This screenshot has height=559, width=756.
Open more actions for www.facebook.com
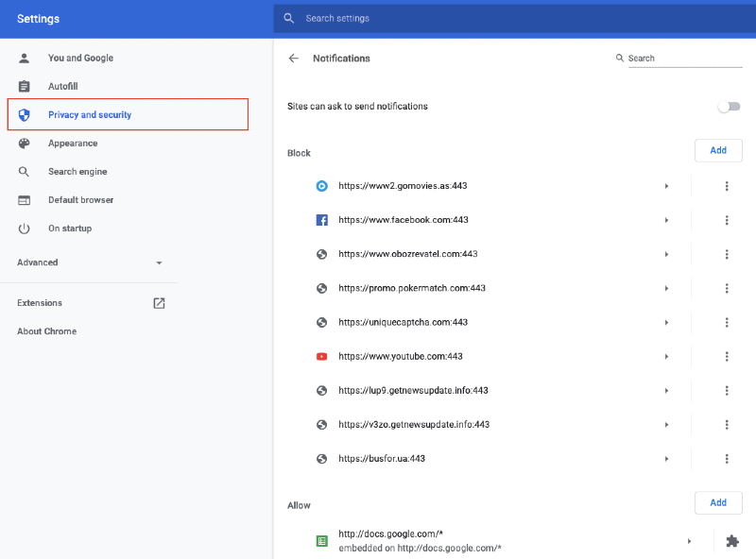click(727, 220)
